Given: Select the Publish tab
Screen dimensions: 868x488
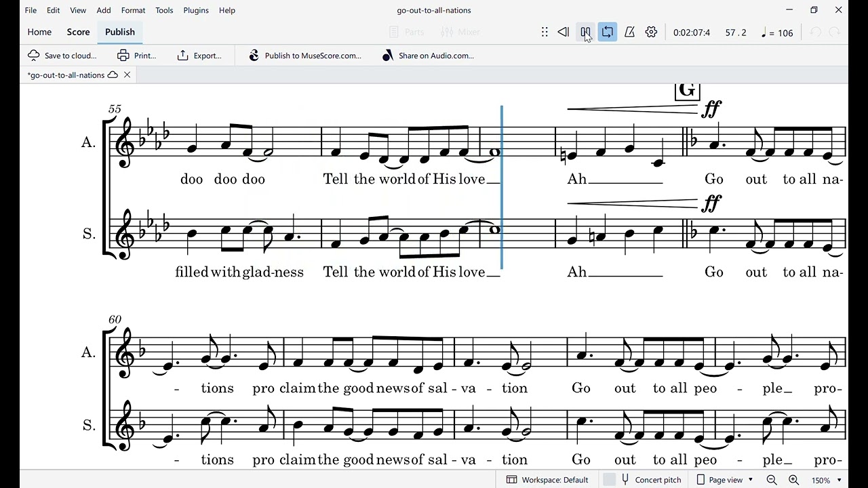Looking at the screenshot, I should click(120, 32).
